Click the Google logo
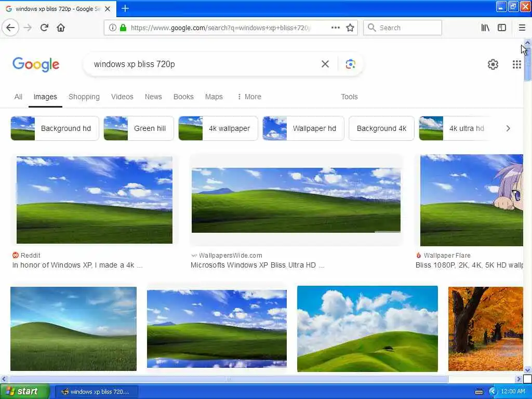This screenshot has height=399, width=532. click(x=36, y=64)
